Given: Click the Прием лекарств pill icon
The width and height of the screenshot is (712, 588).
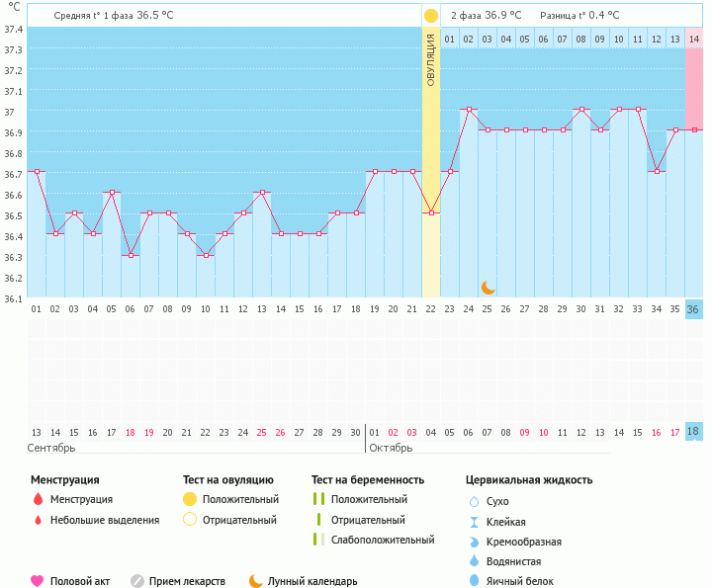Looking at the screenshot, I should pos(137,581).
